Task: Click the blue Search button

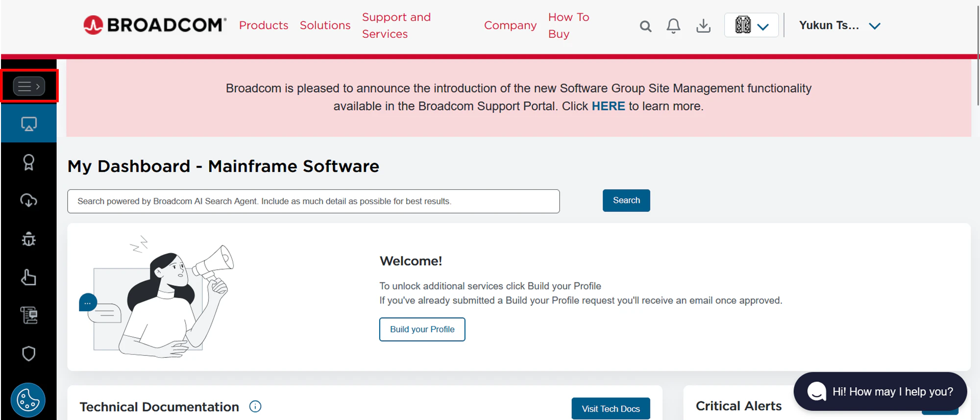Action: click(x=626, y=200)
